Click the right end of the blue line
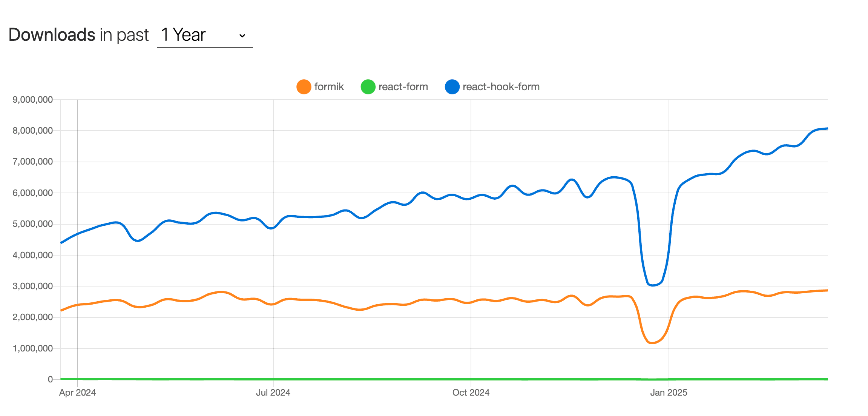This screenshot has width=868, height=416. pos(827,129)
